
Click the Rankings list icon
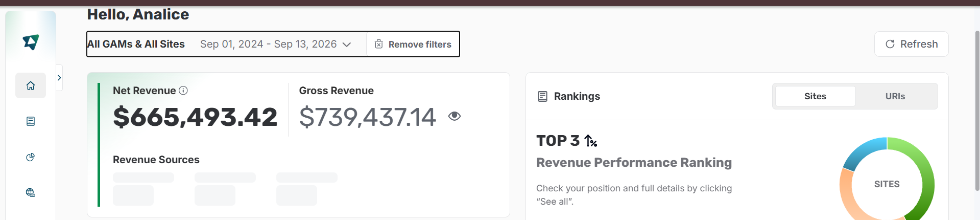coord(543,96)
